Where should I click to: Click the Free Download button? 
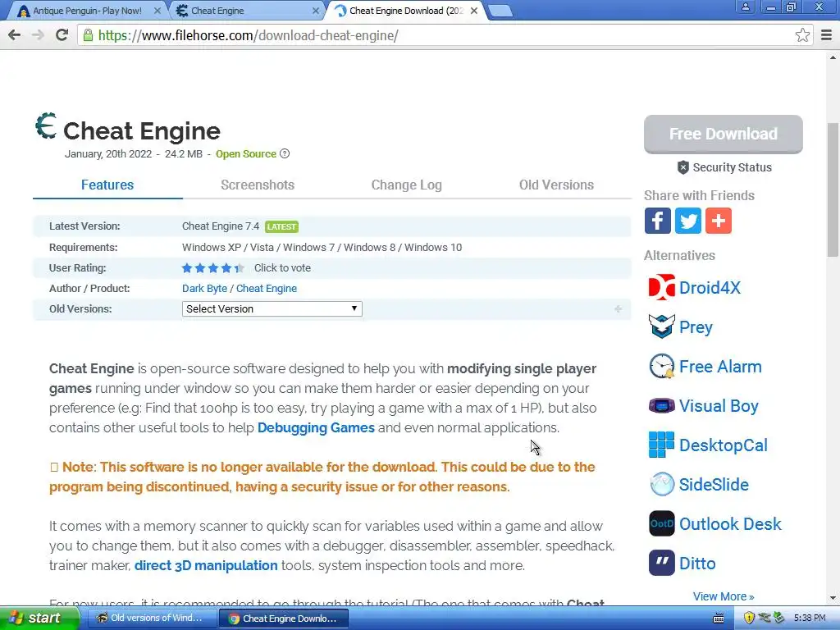724,134
